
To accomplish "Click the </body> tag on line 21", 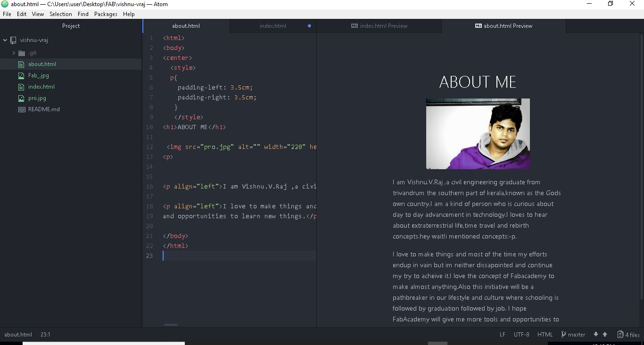I will [x=175, y=236].
